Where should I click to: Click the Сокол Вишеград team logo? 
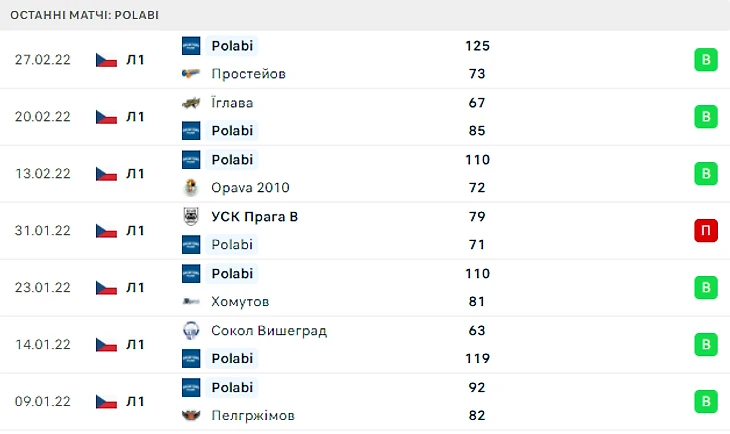tap(191, 330)
